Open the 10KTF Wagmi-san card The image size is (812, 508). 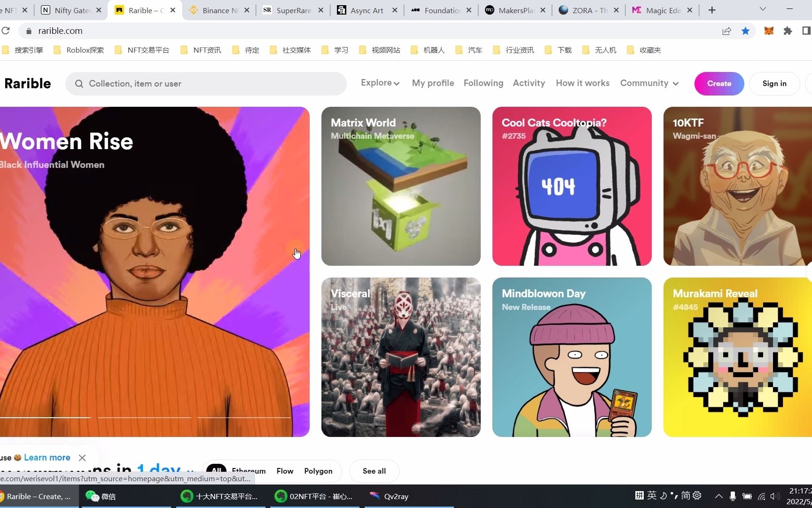738,186
